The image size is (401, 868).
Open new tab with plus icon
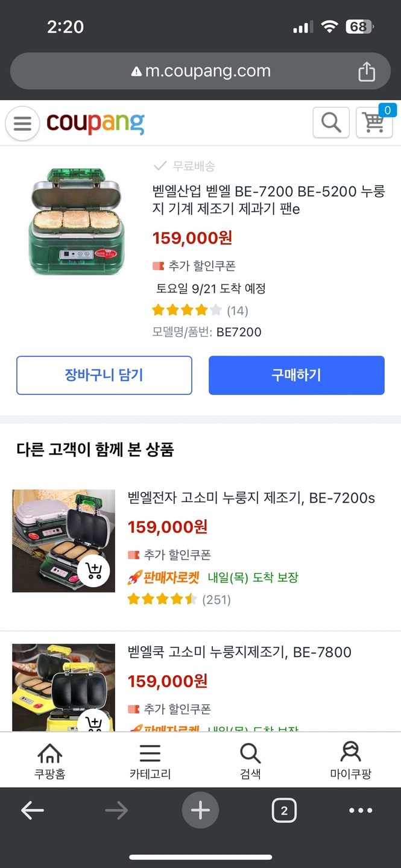click(200, 811)
